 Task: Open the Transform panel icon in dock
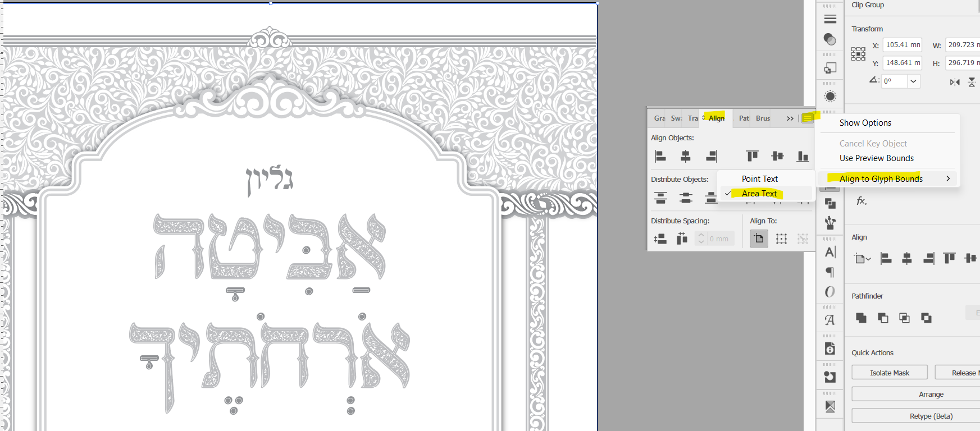[830, 68]
